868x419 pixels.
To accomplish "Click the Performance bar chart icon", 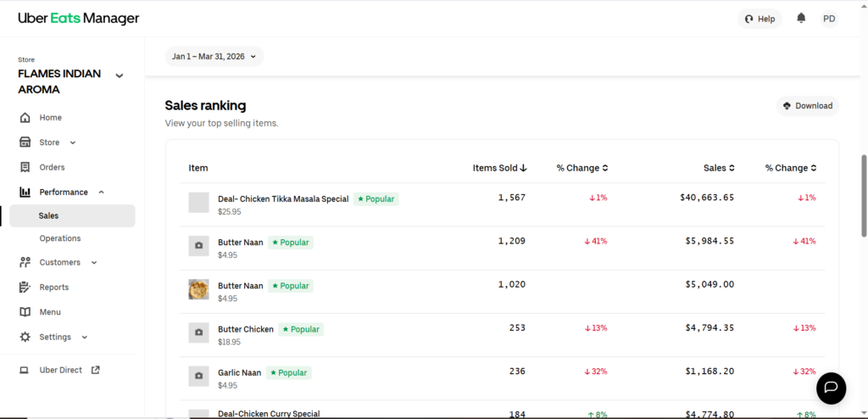I will coord(25,193).
